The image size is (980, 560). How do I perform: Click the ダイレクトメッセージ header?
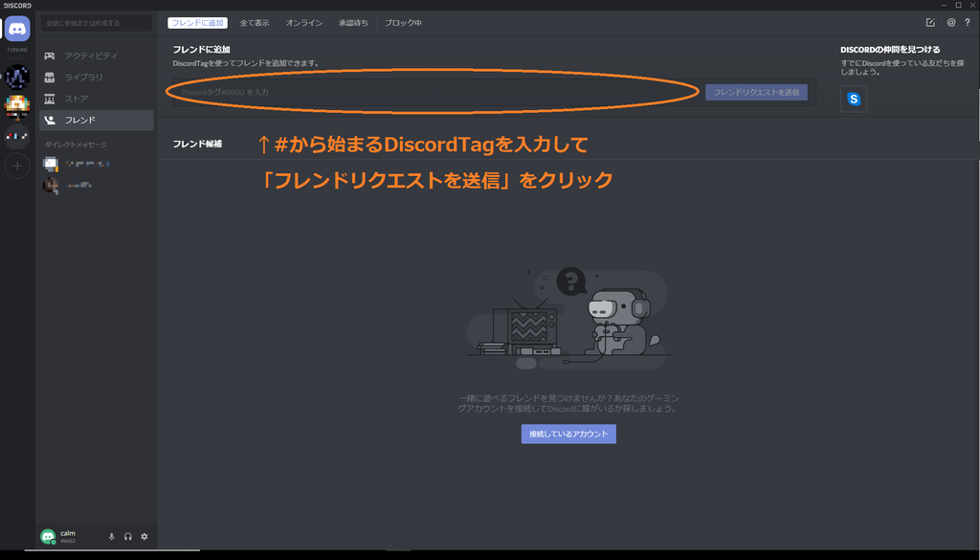[76, 145]
